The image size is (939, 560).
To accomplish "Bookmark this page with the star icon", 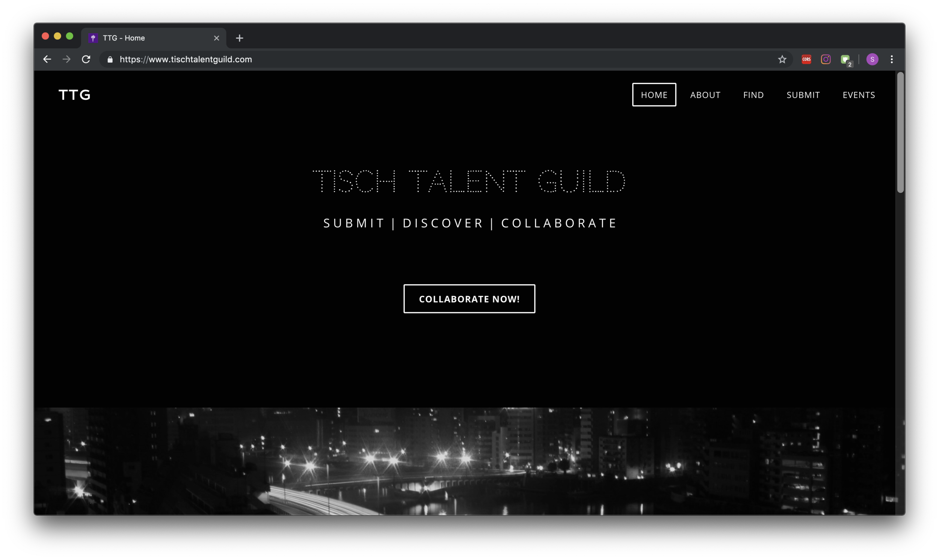I will click(x=782, y=59).
